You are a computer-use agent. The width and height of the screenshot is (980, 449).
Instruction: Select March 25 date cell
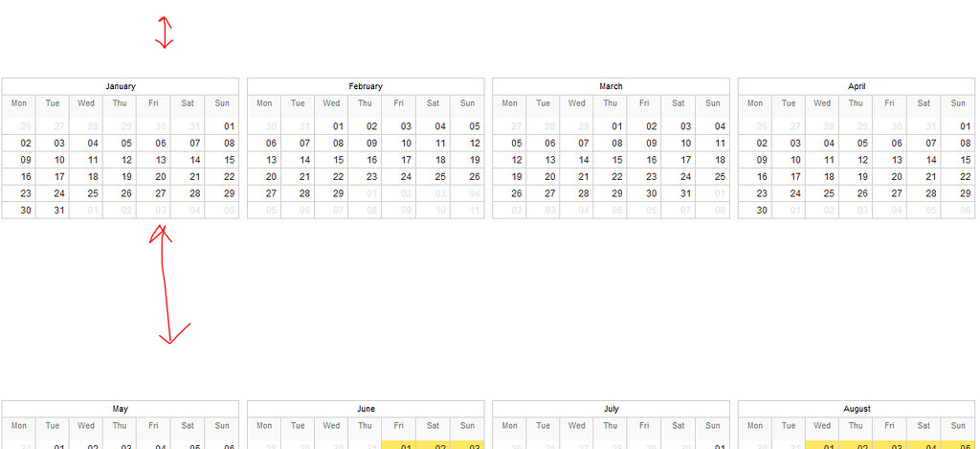click(x=712, y=177)
